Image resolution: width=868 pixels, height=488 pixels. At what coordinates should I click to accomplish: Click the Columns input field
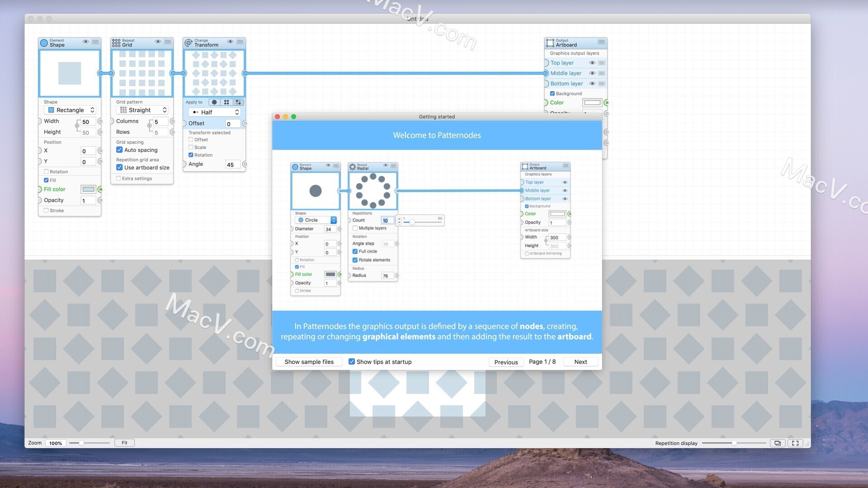[160, 122]
